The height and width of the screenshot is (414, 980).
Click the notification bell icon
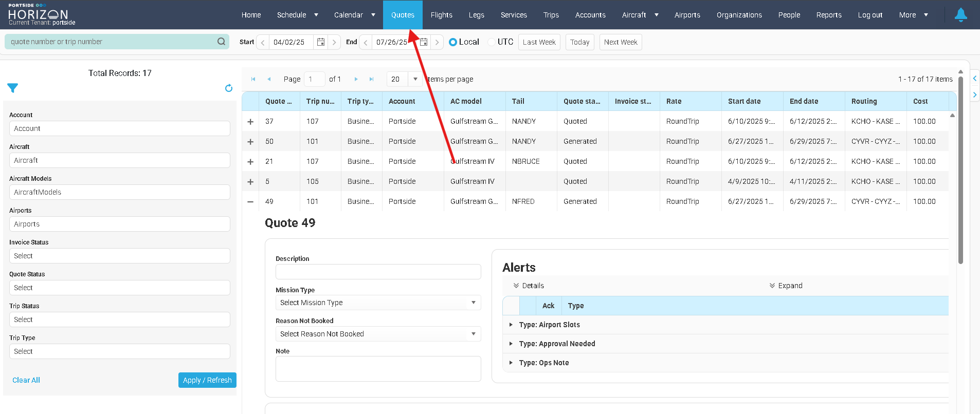(x=960, y=15)
